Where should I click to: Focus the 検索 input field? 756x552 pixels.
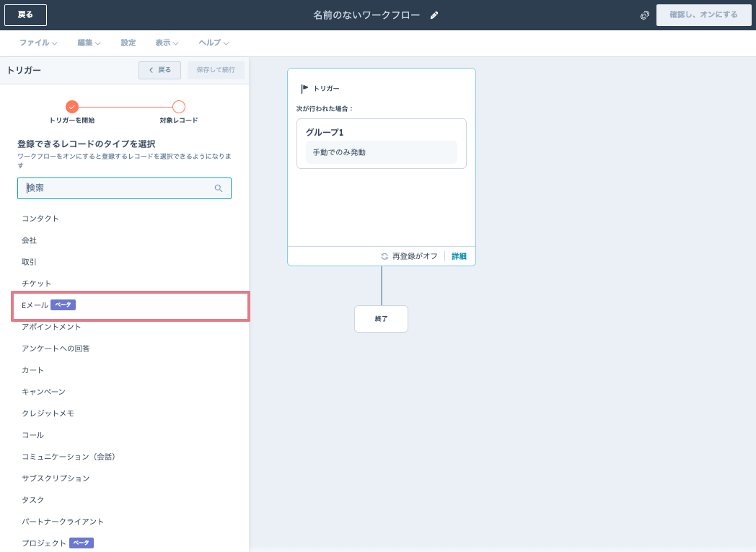124,188
